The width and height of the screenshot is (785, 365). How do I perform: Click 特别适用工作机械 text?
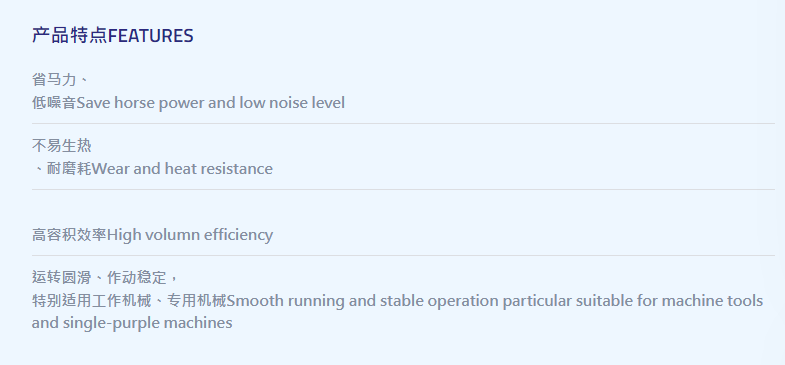coord(91,301)
